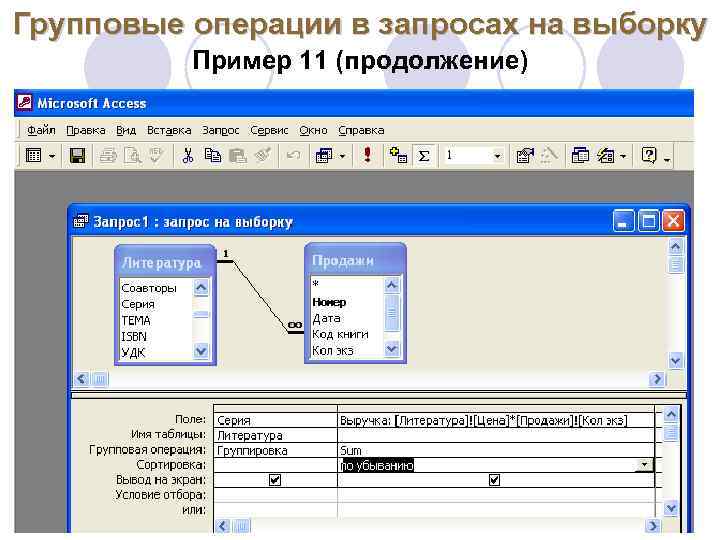Click design grid scroll-left arrow
The height and width of the screenshot is (540, 720).
point(223,525)
